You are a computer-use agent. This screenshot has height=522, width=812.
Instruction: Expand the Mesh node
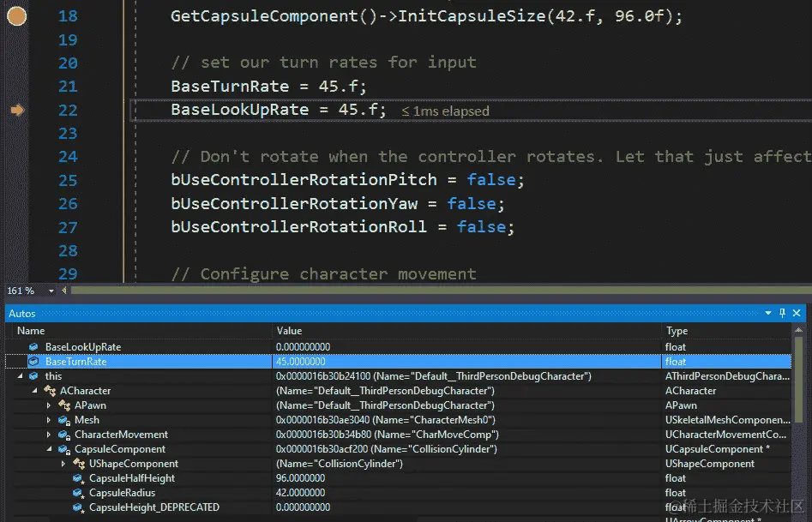pos(49,419)
